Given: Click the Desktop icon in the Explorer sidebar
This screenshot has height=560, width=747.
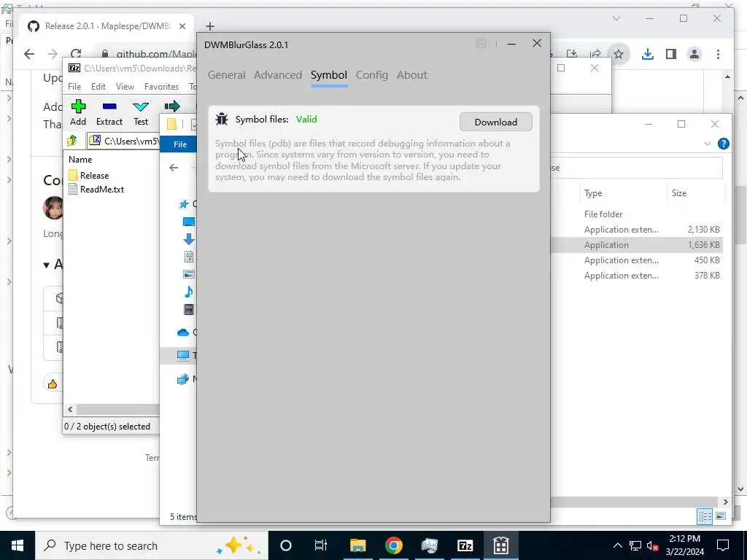Looking at the screenshot, I should coord(189,222).
